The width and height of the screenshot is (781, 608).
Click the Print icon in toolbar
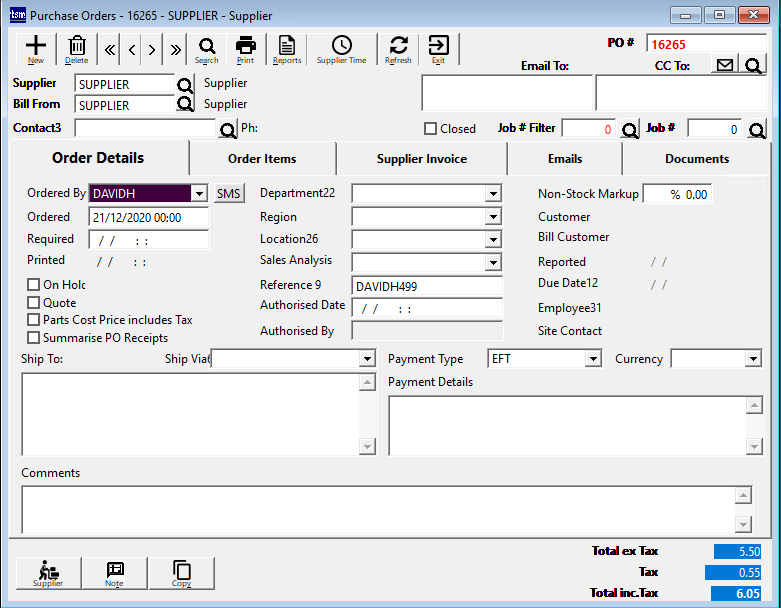coord(245,48)
